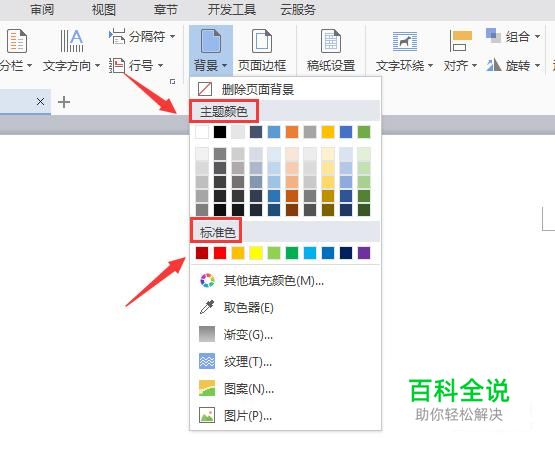Click the picture icon beside 图片

click(207, 415)
